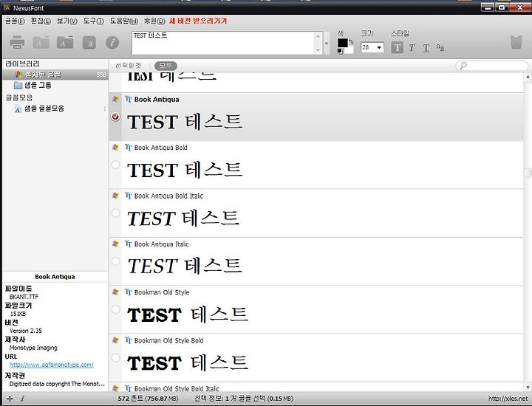The width and height of the screenshot is (532, 406).
Task: Click the Book Antiqua Bold Italic font name
Action: (168, 196)
